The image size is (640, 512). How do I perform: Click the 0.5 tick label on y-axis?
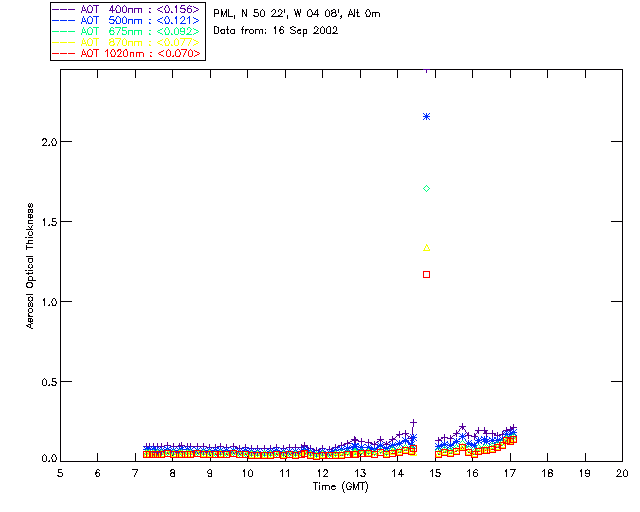47,381
